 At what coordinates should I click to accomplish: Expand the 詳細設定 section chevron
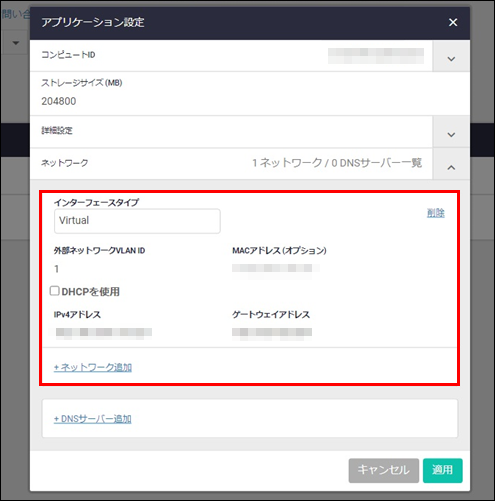(451, 135)
